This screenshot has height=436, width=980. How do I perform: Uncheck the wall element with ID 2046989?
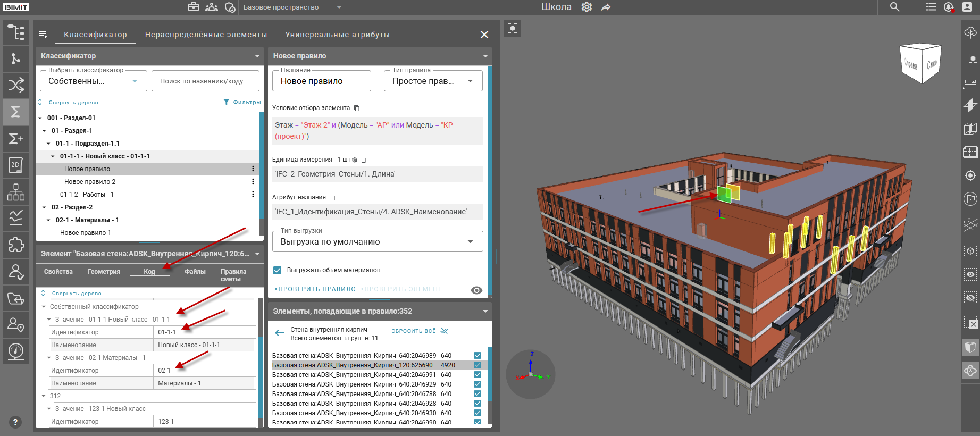[477, 356]
